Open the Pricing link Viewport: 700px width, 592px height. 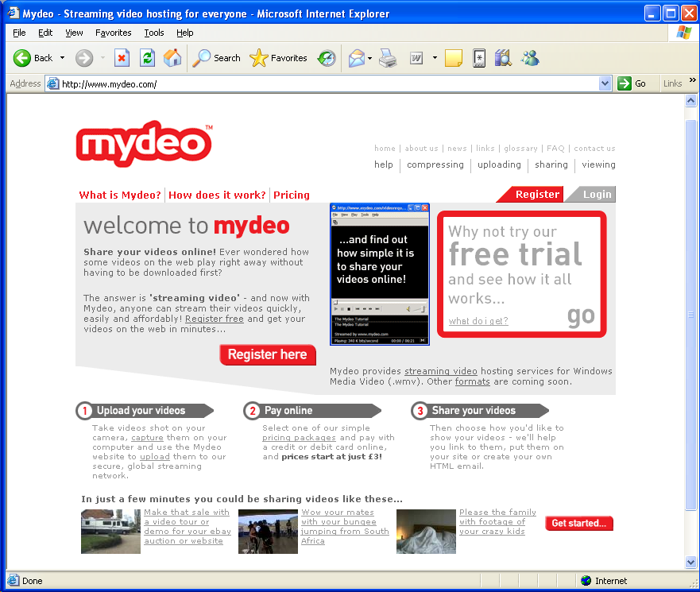(292, 195)
